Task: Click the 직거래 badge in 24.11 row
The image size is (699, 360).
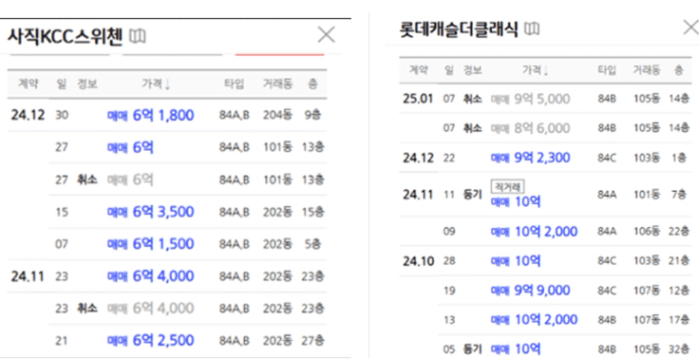Action: pyautogui.click(x=507, y=187)
